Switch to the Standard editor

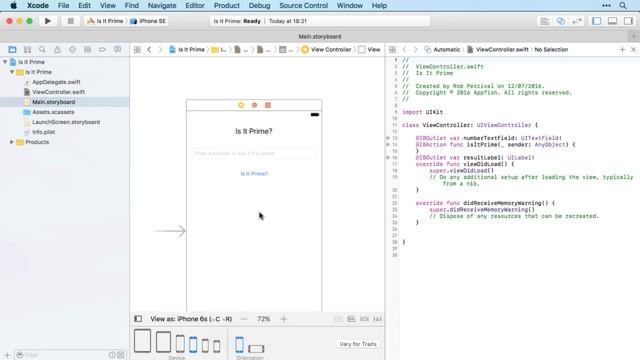coord(545,21)
